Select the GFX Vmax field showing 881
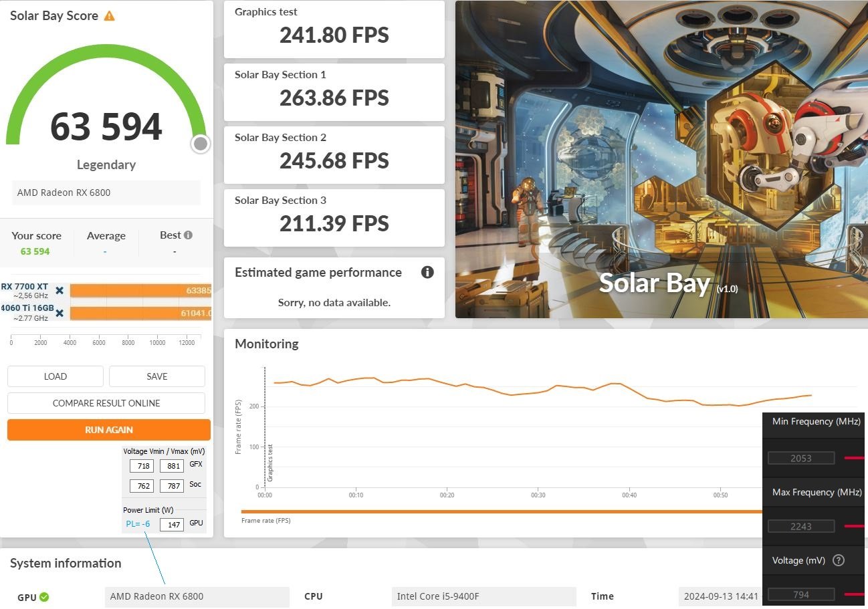This screenshot has height=609, width=868. 172,466
